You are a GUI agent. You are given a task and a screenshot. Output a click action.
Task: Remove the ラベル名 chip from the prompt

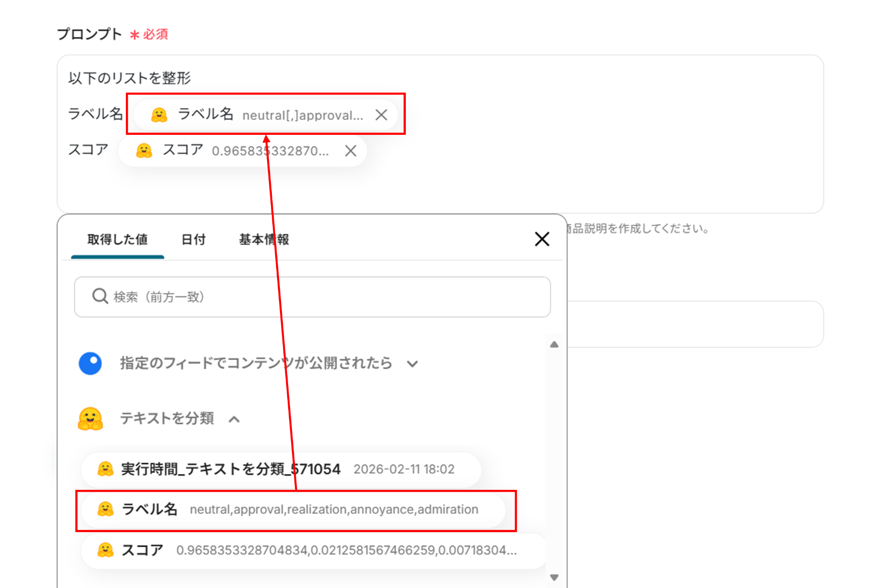point(381,115)
